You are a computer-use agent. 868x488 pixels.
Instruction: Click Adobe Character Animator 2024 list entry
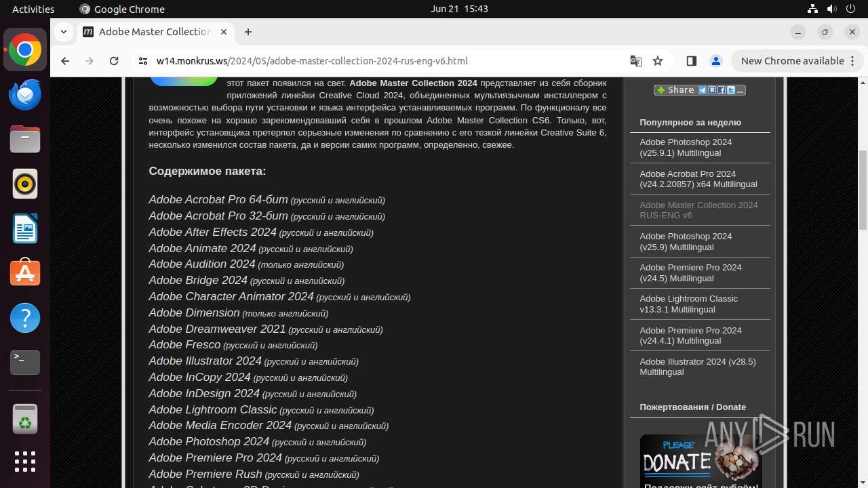(x=279, y=296)
